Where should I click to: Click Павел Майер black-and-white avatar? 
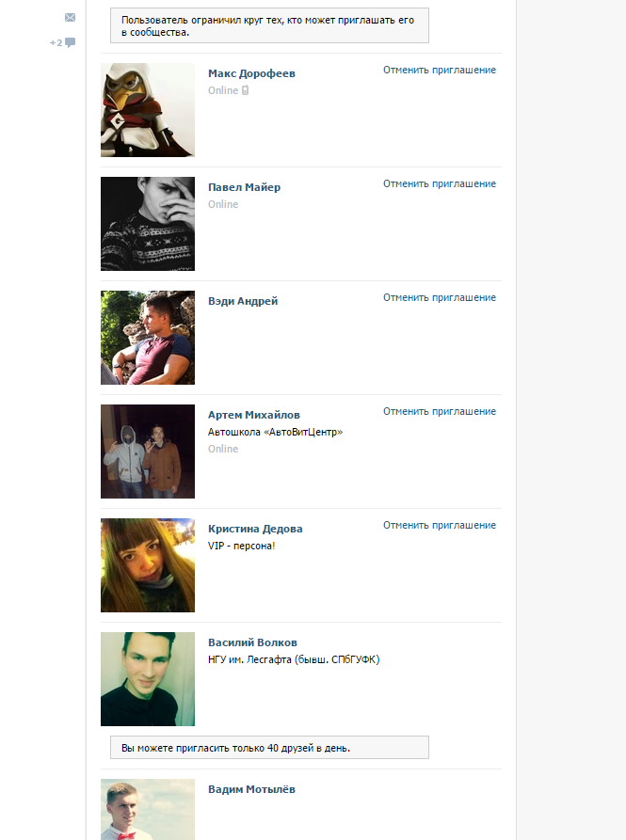click(148, 224)
